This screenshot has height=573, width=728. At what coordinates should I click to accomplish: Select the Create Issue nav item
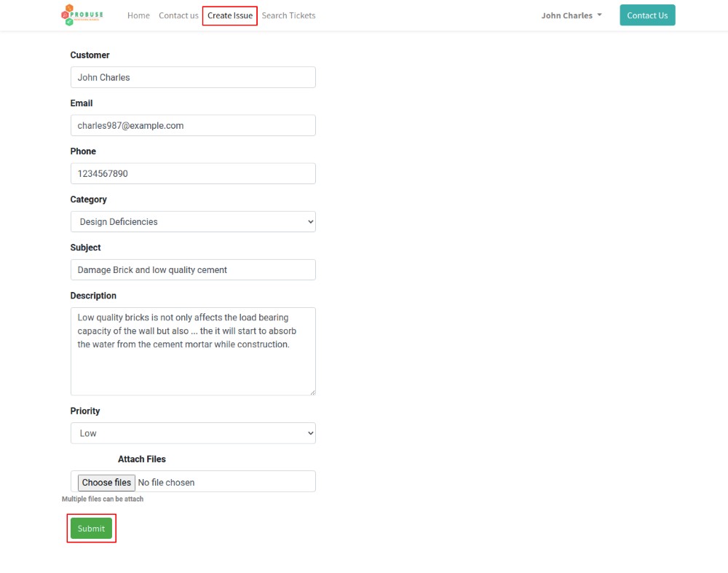pyautogui.click(x=230, y=15)
